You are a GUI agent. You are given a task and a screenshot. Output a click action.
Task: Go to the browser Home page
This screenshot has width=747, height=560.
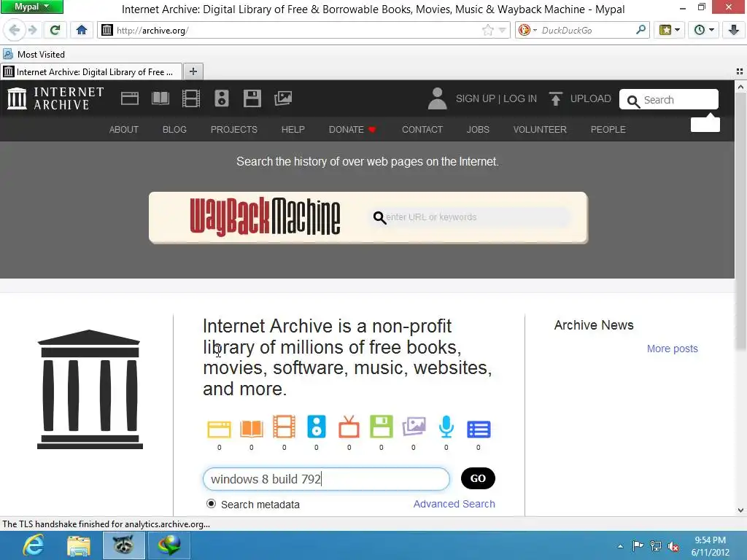click(x=82, y=31)
